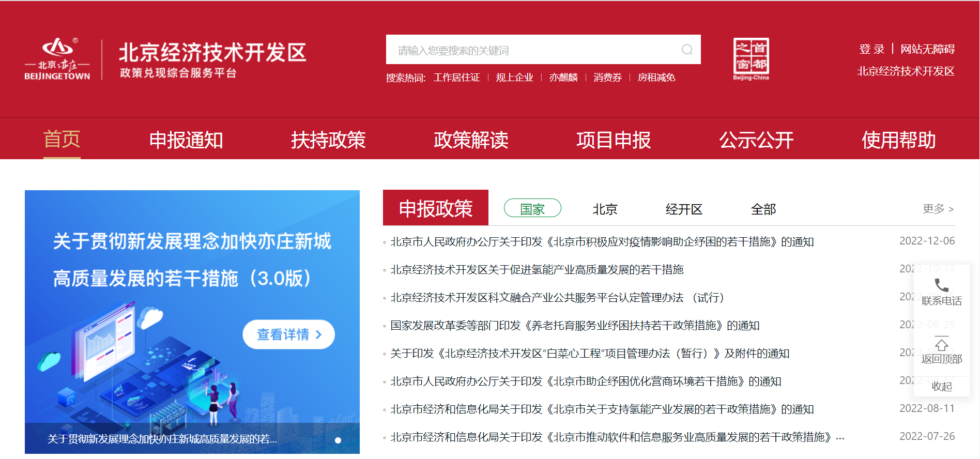Screen dimensions: 980x459
Task: Collapse the floating sidebar with 收起
Action: tap(941, 386)
